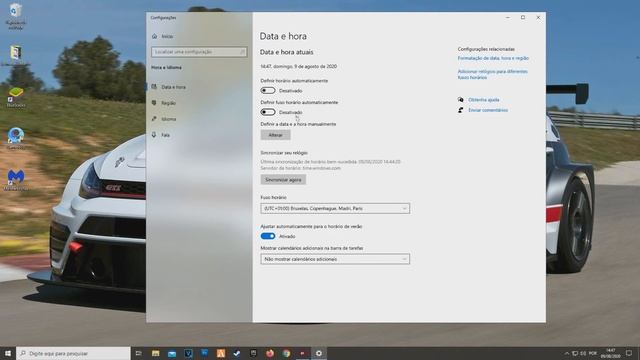Open 'Adicionar relógios para diferentes fusos horários' link
Screen dimensions: 640x360
pyautogui.click(x=493, y=74)
